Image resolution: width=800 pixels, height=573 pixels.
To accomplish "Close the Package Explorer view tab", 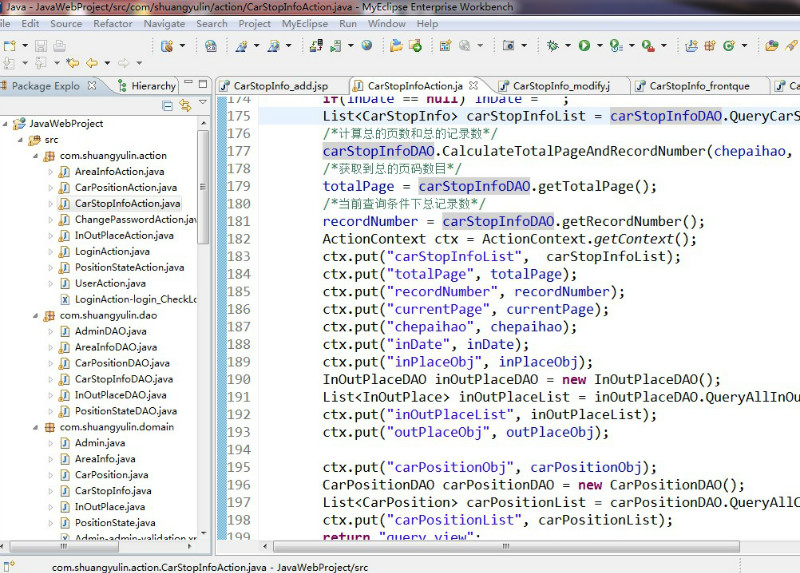I will click(92, 85).
